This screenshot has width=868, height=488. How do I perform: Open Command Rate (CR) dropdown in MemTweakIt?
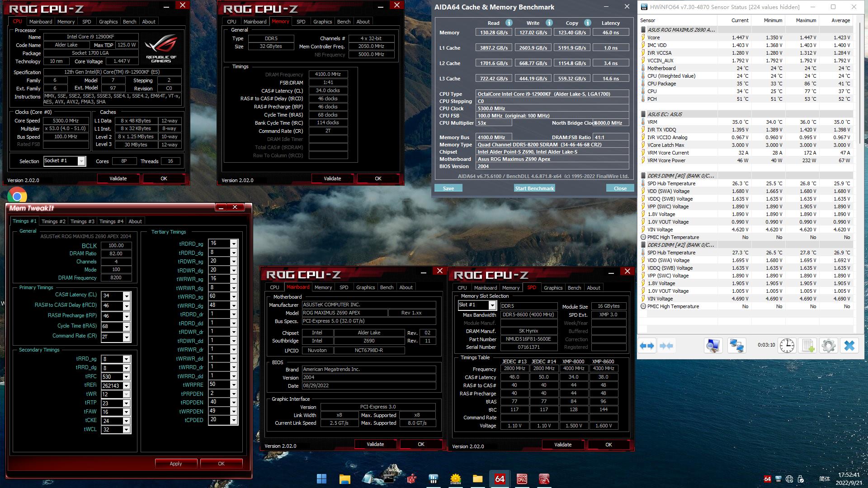[127, 337]
